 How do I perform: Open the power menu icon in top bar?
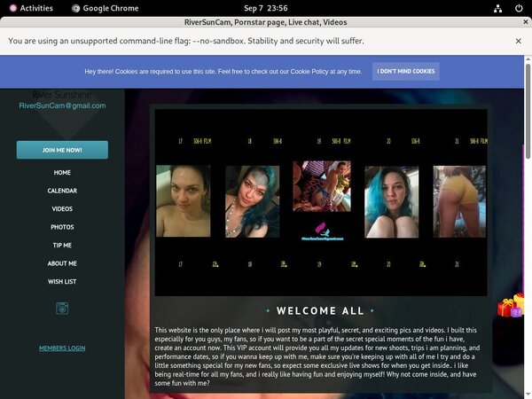[x=518, y=8]
